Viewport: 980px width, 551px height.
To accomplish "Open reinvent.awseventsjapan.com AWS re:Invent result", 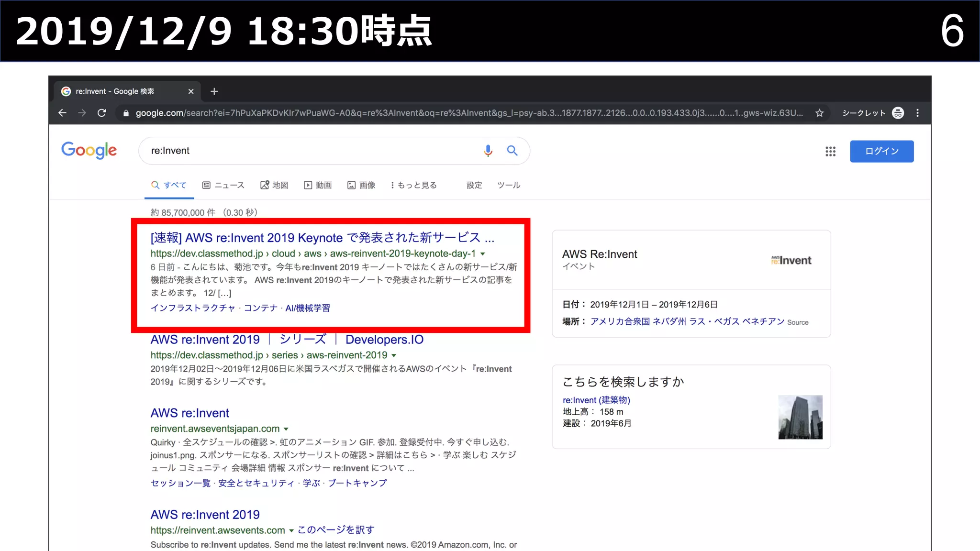I will point(190,413).
